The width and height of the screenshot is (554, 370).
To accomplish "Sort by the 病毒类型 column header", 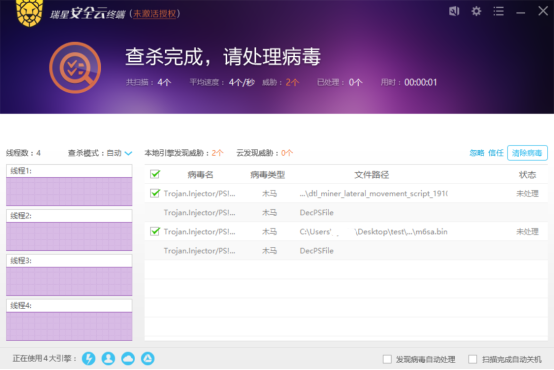I will pyautogui.click(x=267, y=175).
